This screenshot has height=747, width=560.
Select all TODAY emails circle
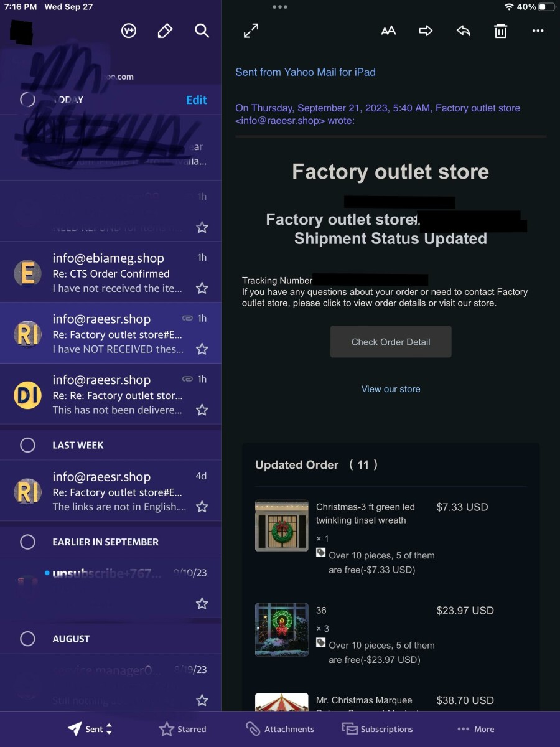(x=27, y=100)
